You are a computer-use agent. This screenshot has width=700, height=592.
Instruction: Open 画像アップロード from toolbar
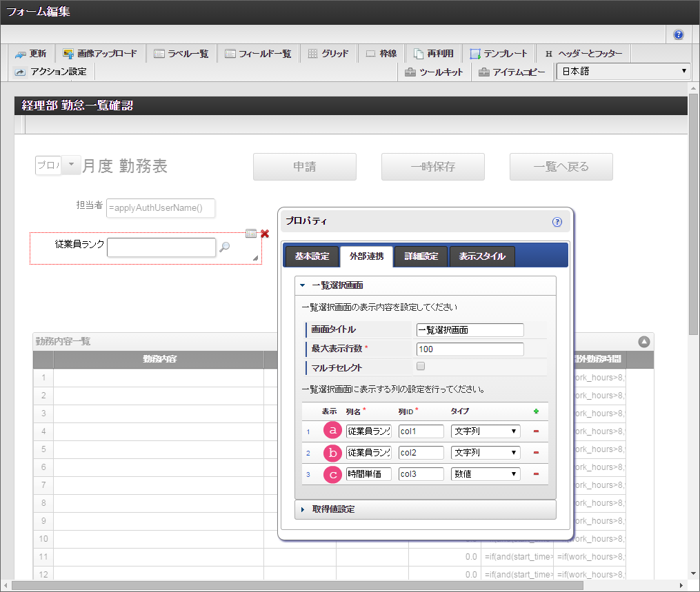click(100, 54)
